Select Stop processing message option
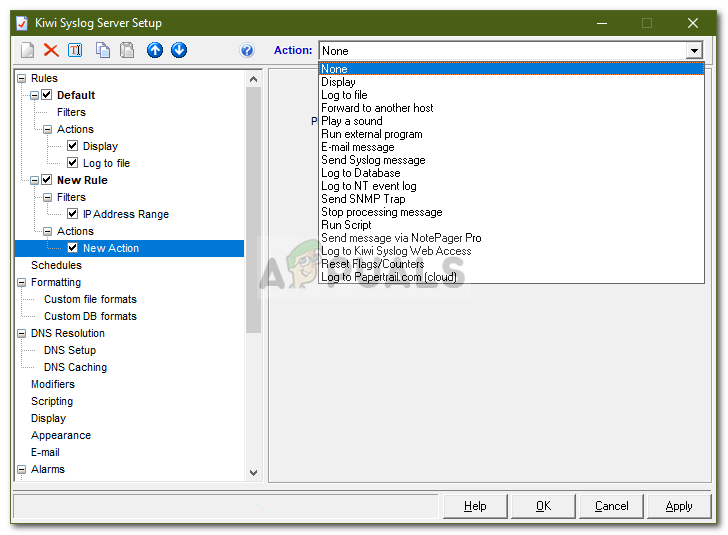Image resolution: width=728 pixels, height=535 pixels. (x=511, y=212)
